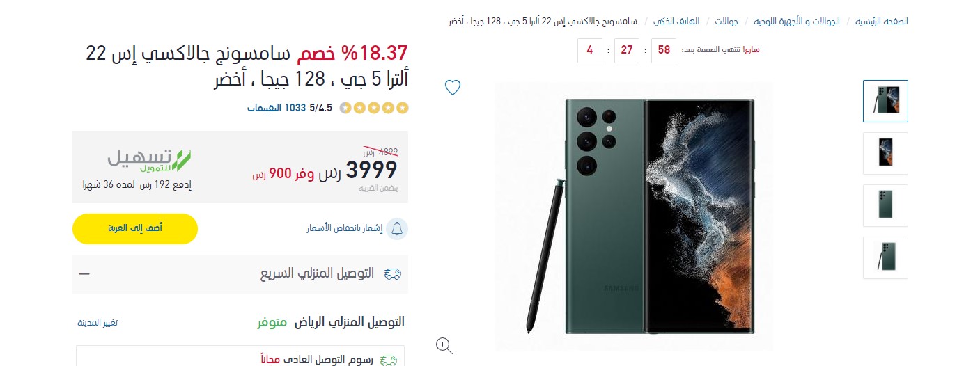This screenshot has height=366, width=980.
Task: Click the main Galaxy S22 Ultra product image
Action: [634, 216]
